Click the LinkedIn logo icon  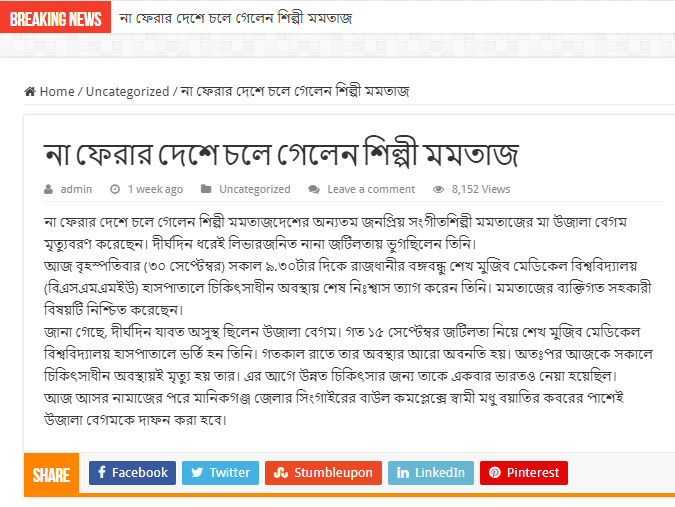pos(403,473)
